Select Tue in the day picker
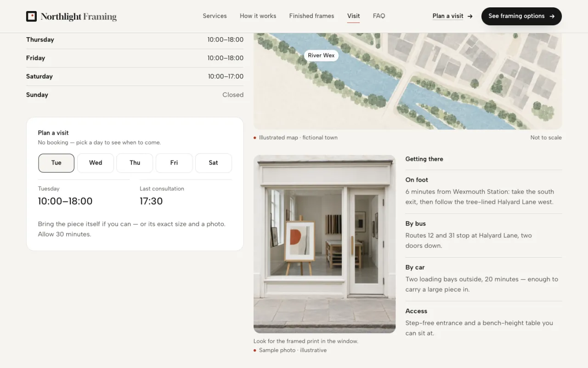 56,163
